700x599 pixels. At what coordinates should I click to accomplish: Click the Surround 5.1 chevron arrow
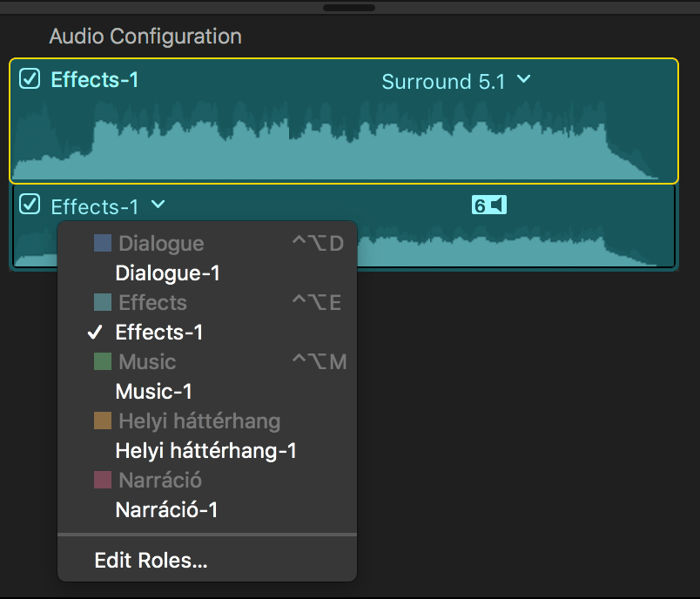[523, 79]
